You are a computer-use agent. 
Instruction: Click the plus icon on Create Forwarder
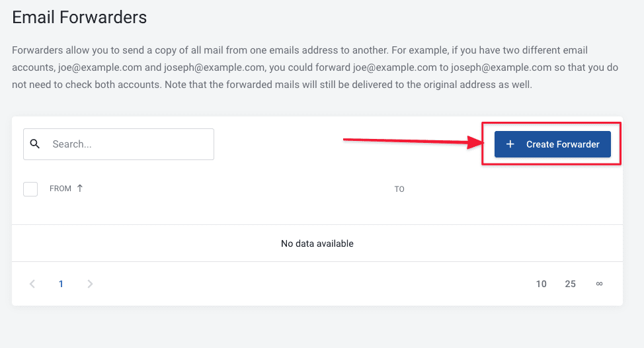click(x=510, y=144)
